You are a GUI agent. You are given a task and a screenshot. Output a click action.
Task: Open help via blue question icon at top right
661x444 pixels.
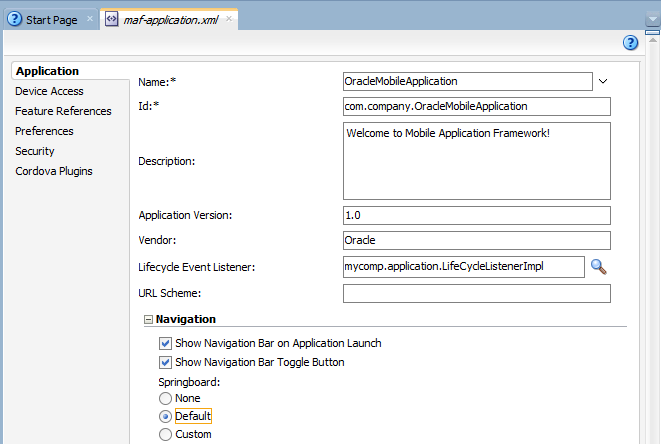pos(630,43)
